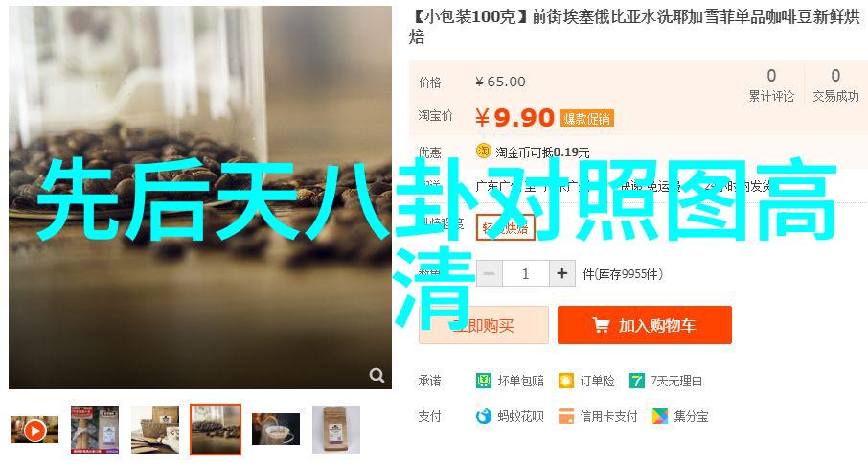Open the 累计评论 reviews count
This screenshot has width=868, height=466.
point(771,85)
